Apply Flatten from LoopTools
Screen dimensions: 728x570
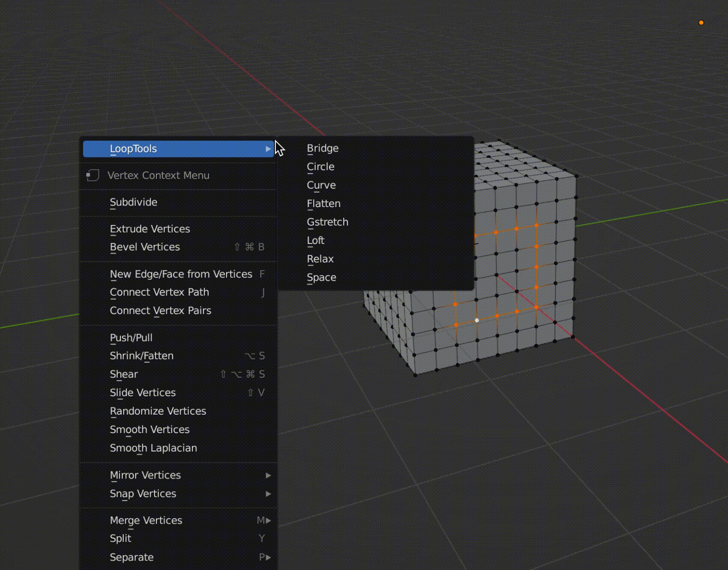[x=324, y=203]
